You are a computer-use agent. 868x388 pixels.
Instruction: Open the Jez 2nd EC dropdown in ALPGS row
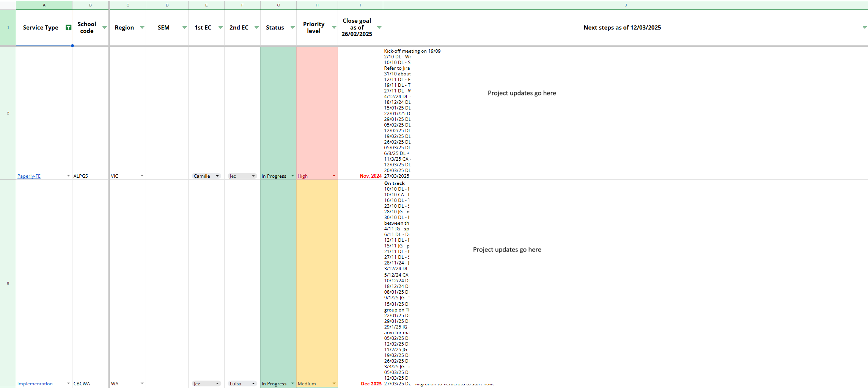coord(242,176)
